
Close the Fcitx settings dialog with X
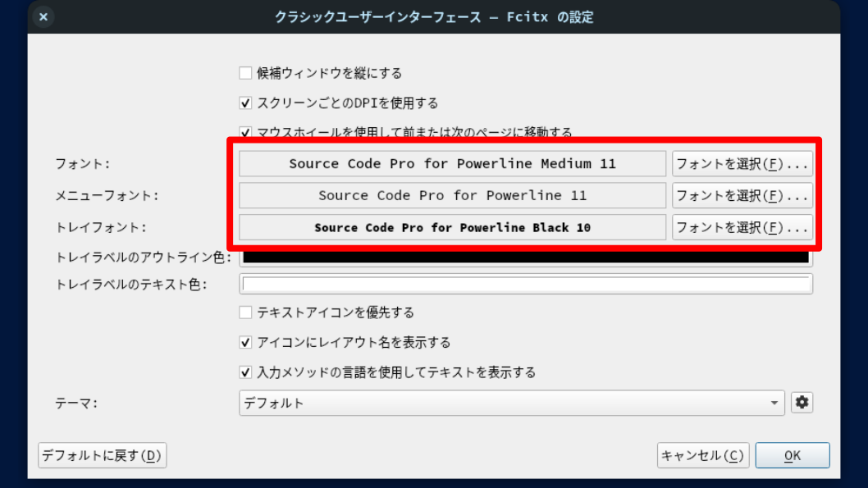[43, 16]
